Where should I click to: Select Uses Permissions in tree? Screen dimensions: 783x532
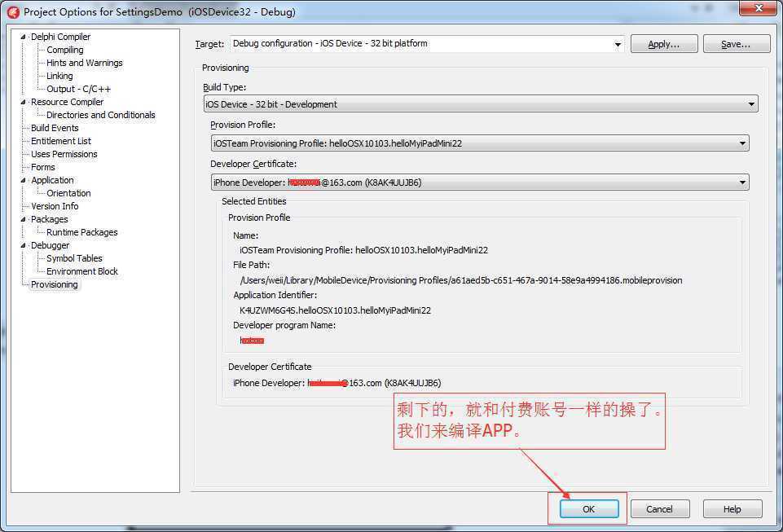pos(64,154)
